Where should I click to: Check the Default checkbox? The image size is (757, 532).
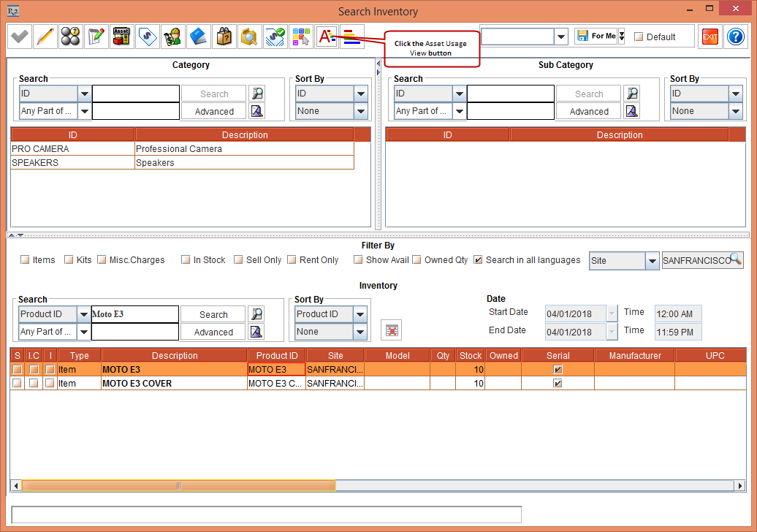(x=639, y=37)
